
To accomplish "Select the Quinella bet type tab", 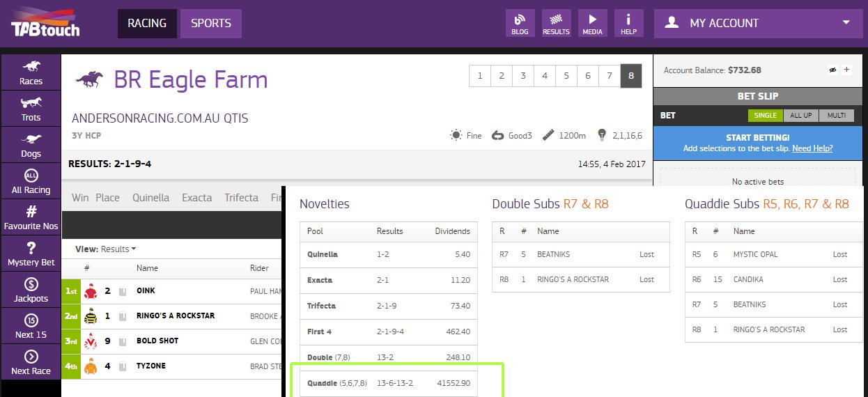I will pyautogui.click(x=151, y=198).
